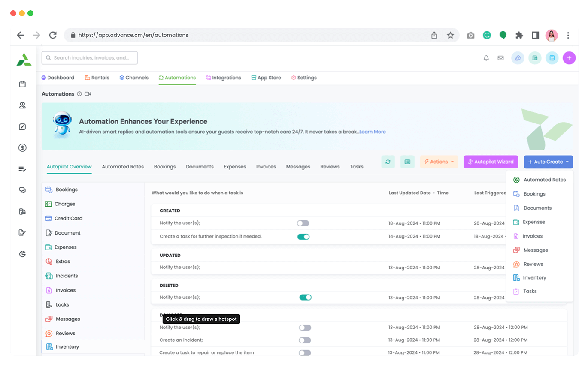Follow the Learn More link in banner
Viewport: 588px width, 367px height.
coord(373,132)
